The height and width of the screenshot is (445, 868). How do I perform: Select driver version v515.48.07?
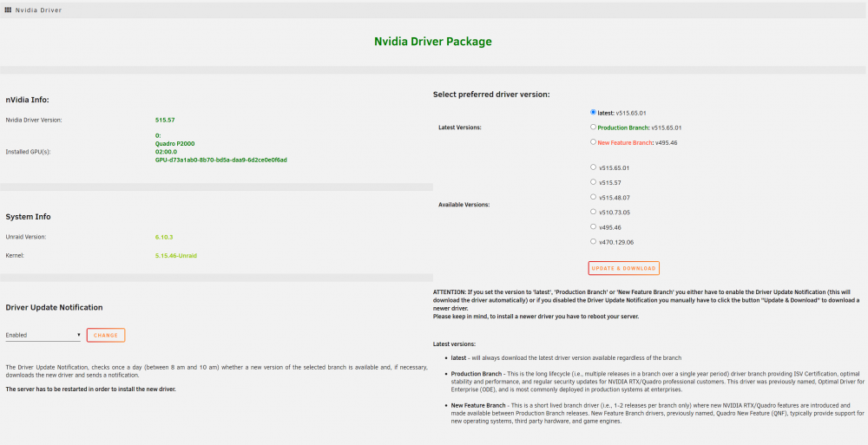click(593, 197)
